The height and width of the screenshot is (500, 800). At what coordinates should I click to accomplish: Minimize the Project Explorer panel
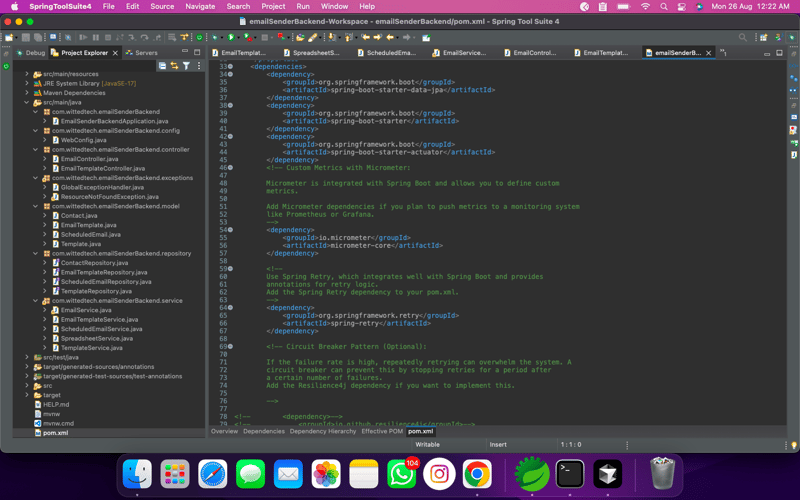[185, 52]
